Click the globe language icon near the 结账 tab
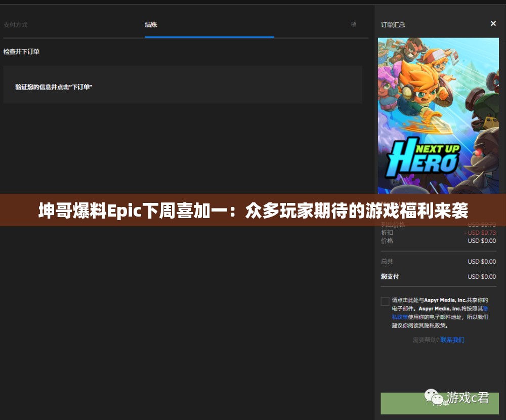The image size is (506, 420). coord(353,24)
